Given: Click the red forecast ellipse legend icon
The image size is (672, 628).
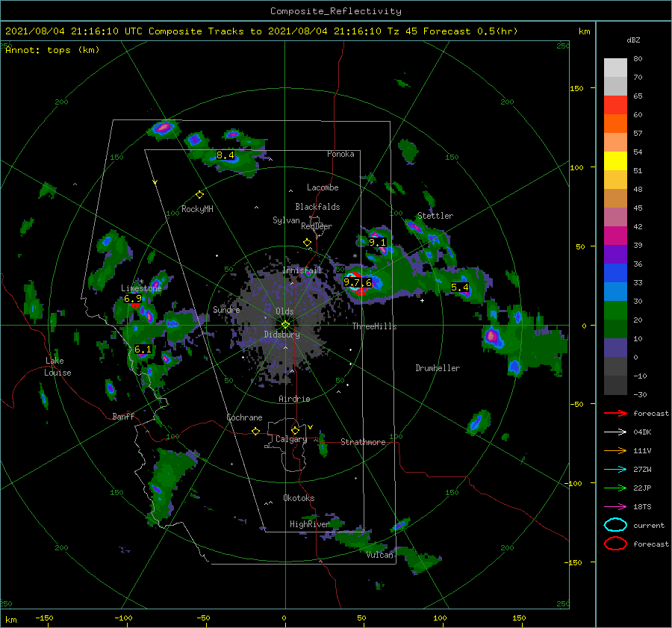Looking at the screenshot, I should coord(615,544).
